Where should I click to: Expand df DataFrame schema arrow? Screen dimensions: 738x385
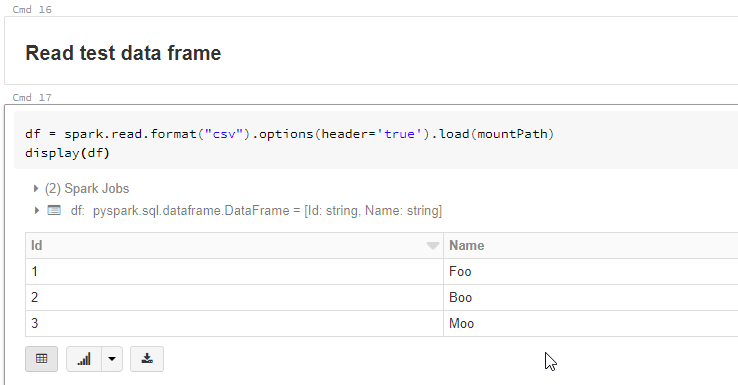click(x=36, y=210)
